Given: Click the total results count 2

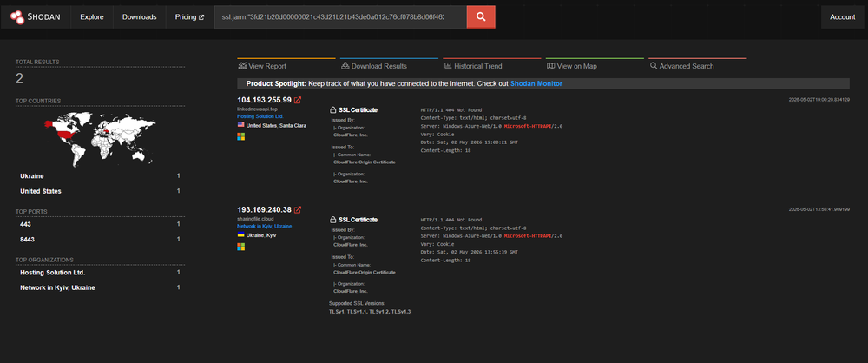Looking at the screenshot, I should click(19, 79).
